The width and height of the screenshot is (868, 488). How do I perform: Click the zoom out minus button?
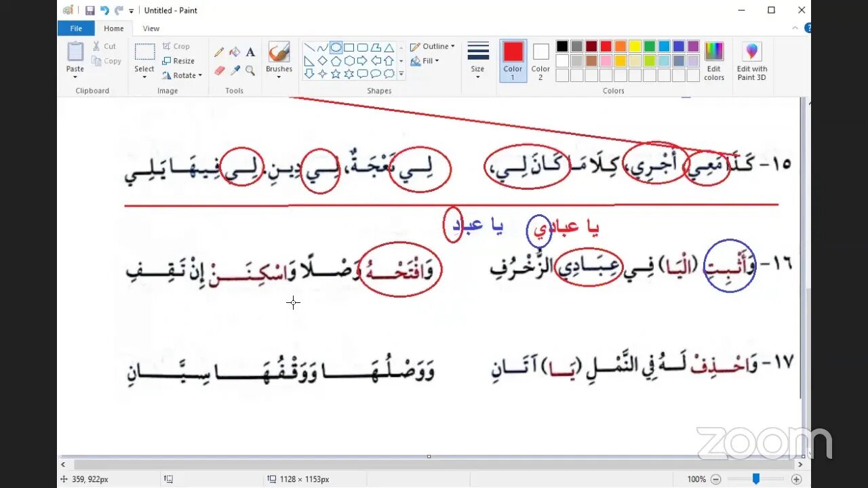pos(716,479)
